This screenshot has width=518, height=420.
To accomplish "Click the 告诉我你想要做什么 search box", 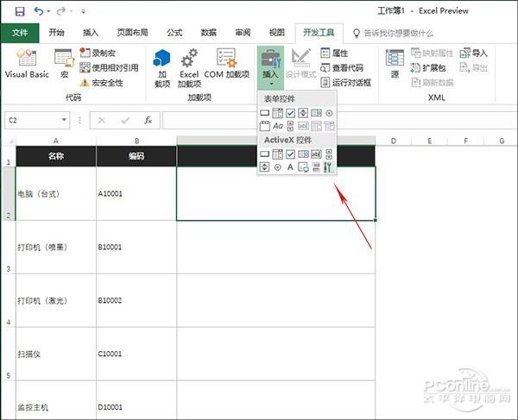I will click(x=398, y=32).
